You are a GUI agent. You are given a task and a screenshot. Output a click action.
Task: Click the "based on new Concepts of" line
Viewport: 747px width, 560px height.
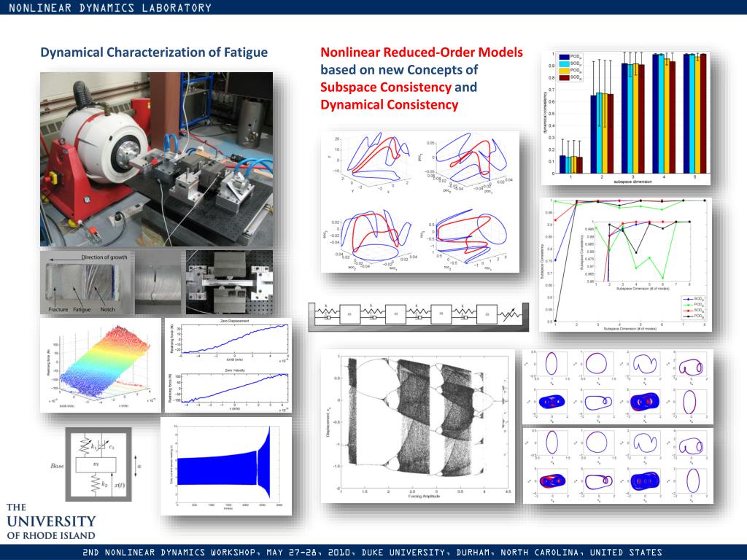(399, 70)
